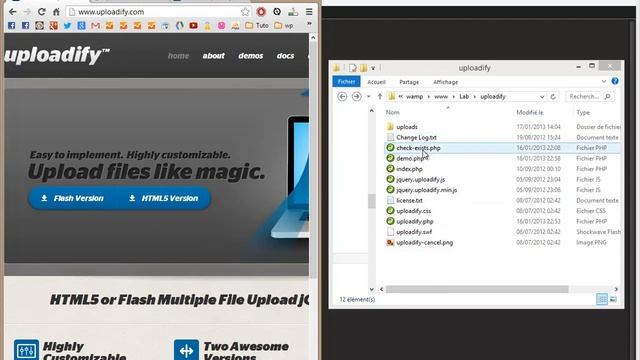Expand the Explorer ribbon chevron
Viewport: 640px width, 360px height.
click(604, 82)
